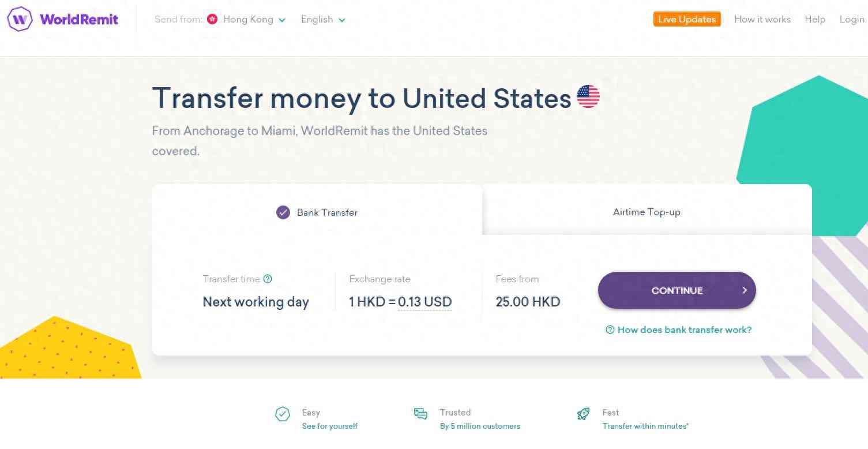The image size is (868, 449).
Task: Click the Transfer time help icon
Action: click(x=268, y=279)
